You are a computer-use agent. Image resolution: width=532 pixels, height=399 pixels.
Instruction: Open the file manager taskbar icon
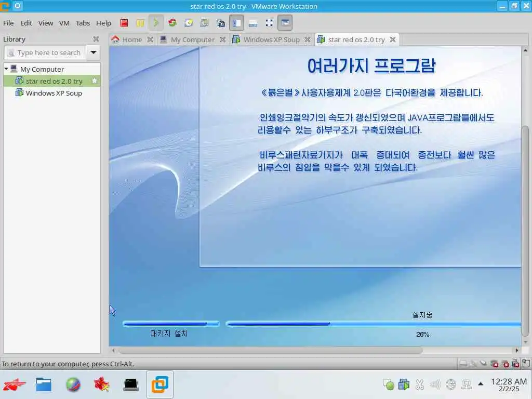point(44,384)
